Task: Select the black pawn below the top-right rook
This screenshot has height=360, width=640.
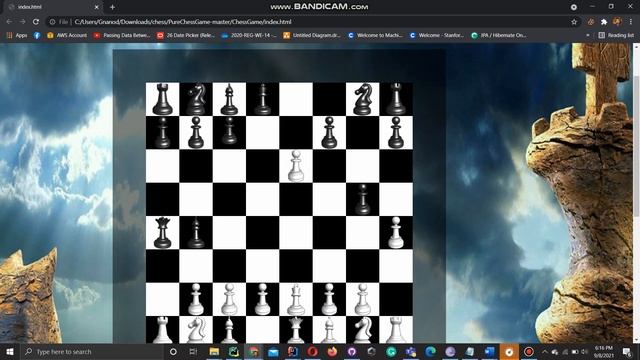Action: 396,133
